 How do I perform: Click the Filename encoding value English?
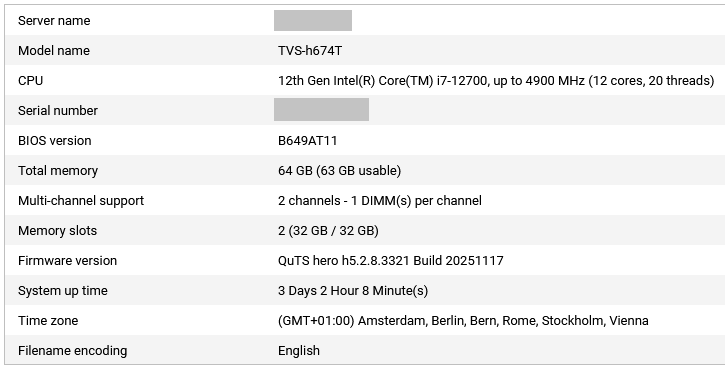click(x=299, y=351)
